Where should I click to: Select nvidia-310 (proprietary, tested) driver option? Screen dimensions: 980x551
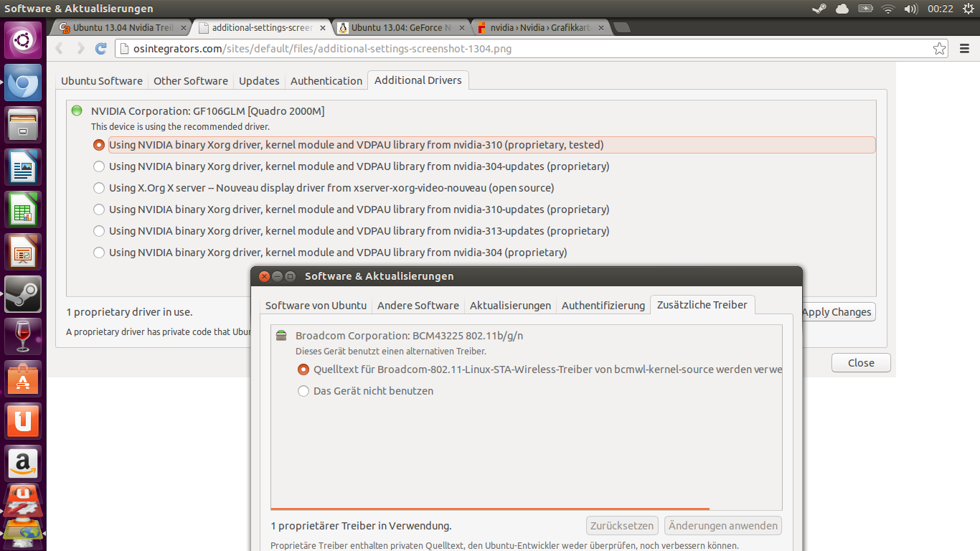click(x=99, y=145)
